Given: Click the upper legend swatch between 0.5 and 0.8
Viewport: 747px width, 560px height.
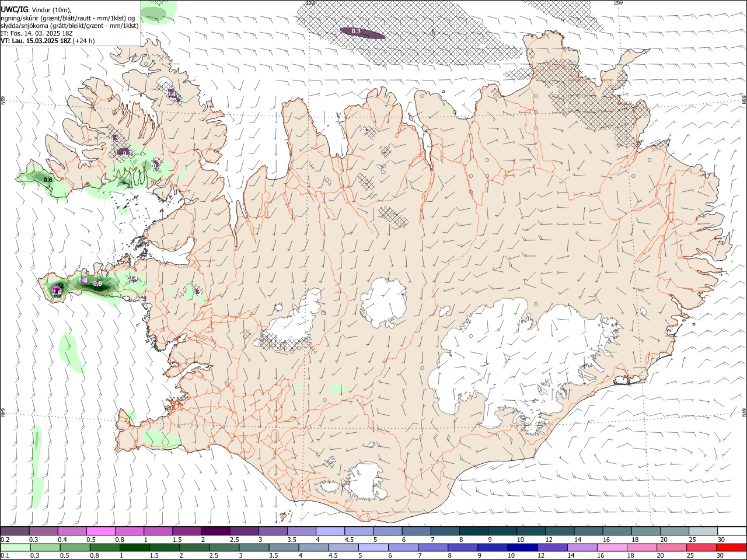Looking at the screenshot, I should tap(100, 531).
